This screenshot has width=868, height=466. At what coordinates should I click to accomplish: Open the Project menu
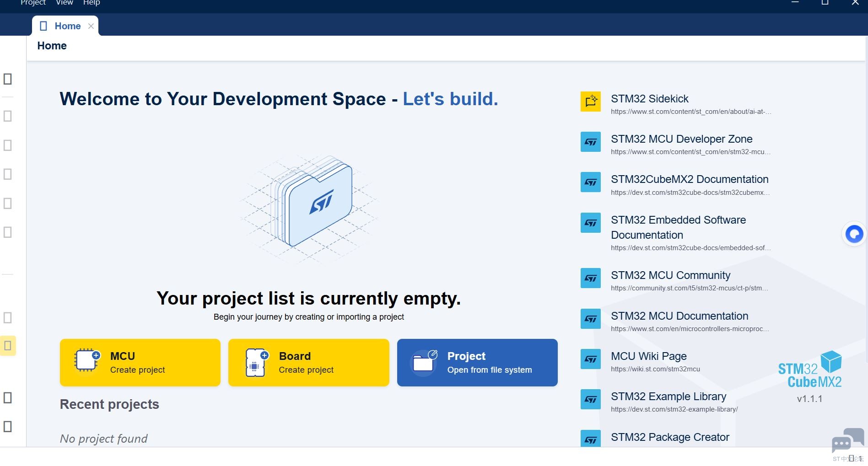point(33,3)
